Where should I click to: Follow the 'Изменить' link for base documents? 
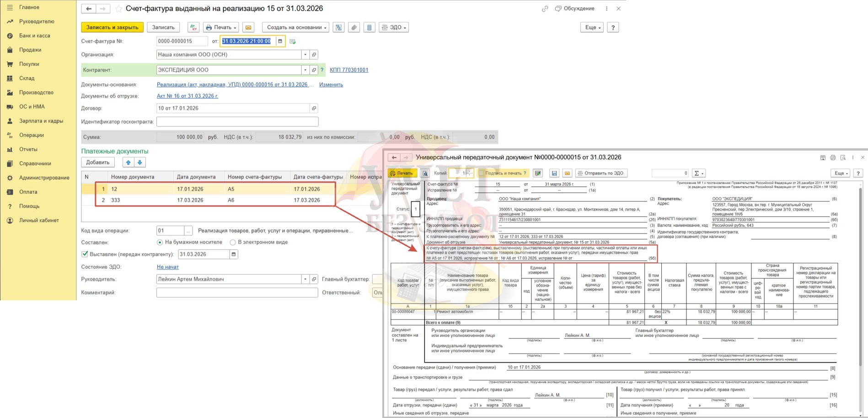(x=331, y=85)
